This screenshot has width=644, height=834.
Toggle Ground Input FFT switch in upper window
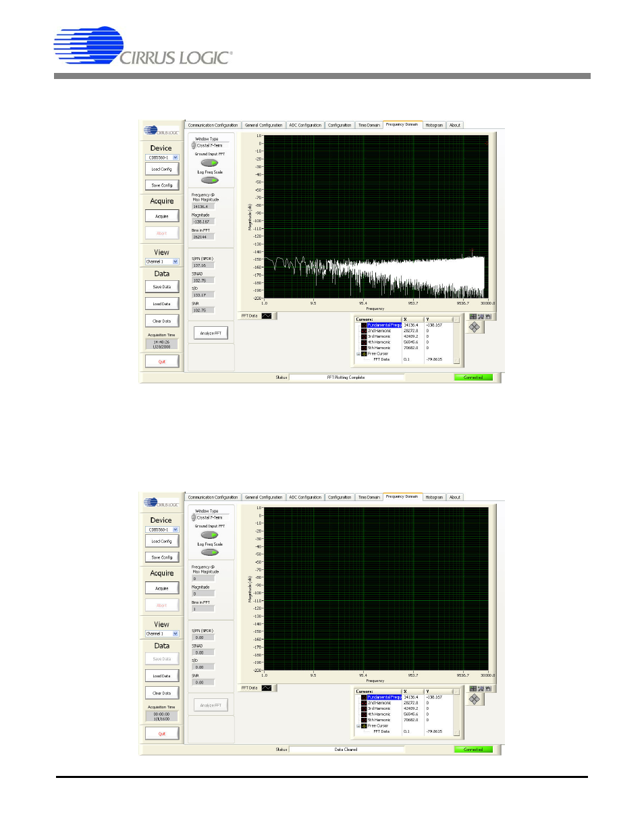point(210,163)
